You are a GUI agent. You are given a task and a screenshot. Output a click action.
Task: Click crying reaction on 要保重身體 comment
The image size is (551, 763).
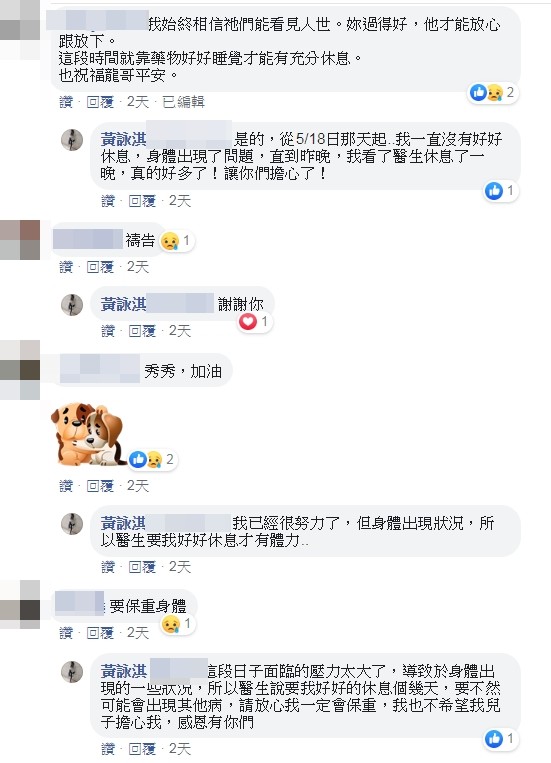click(178, 624)
